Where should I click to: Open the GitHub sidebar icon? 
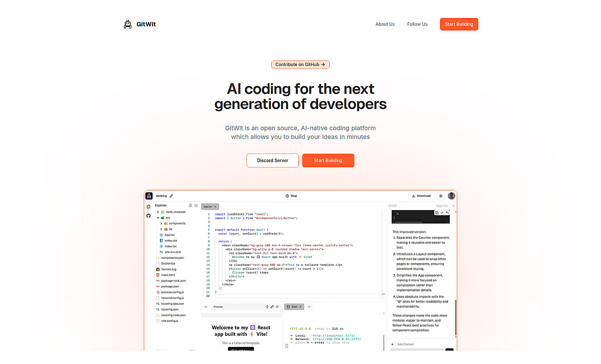coord(148,216)
